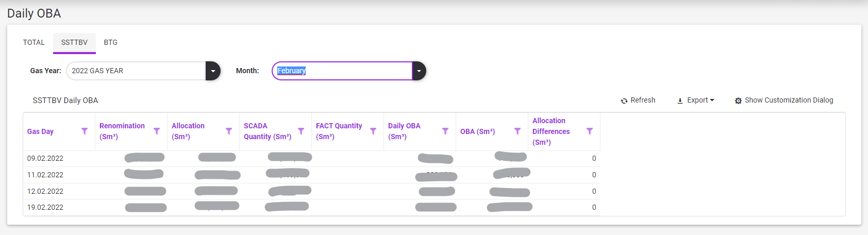Screen dimensions: 868x235
Task: Expand the Export menu
Action: click(x=696, y=100)
